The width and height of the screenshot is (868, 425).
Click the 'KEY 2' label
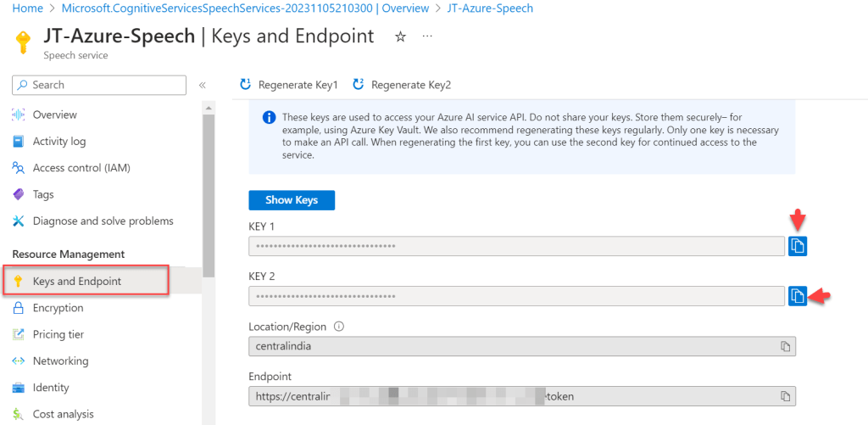tap(262, 276)
